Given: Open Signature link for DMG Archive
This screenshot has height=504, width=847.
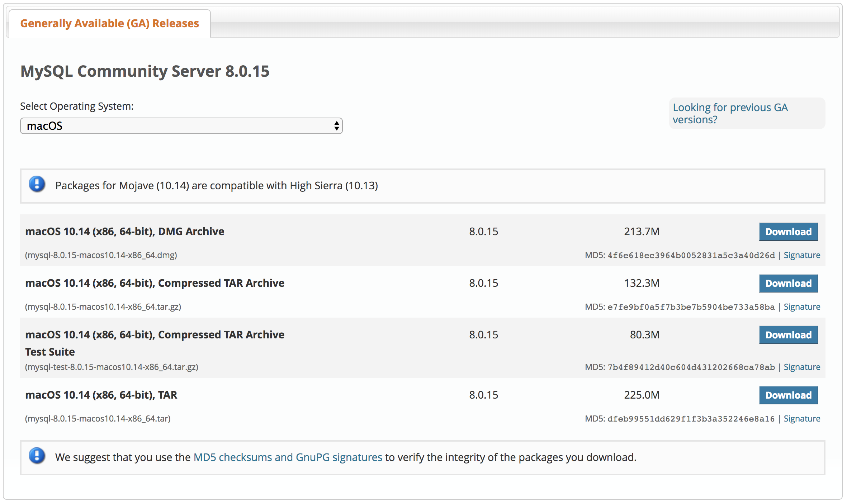Looking at the screenshot, I should click(801, 255).
